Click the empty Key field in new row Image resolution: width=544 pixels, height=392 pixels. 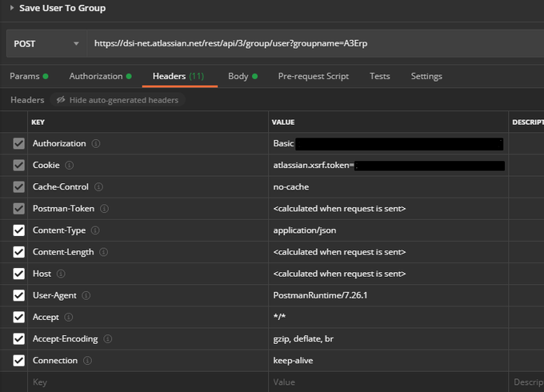coord(148,382)
